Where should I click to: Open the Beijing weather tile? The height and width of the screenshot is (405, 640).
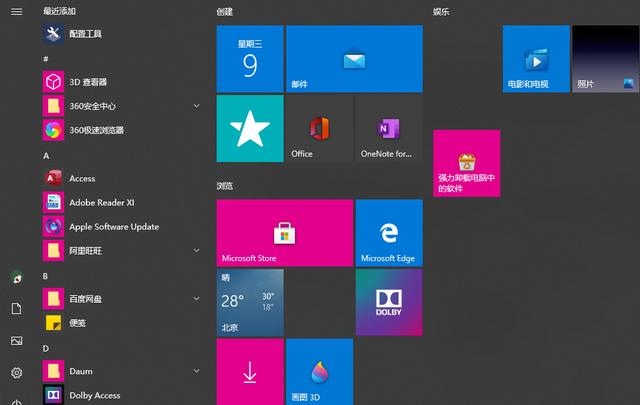(x=250, y=302)
